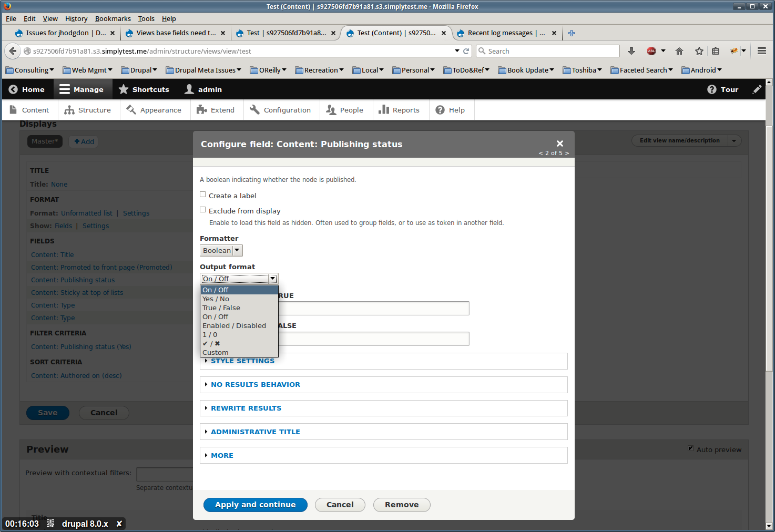Switch to the Recent log messages tab

click(501, 33)
